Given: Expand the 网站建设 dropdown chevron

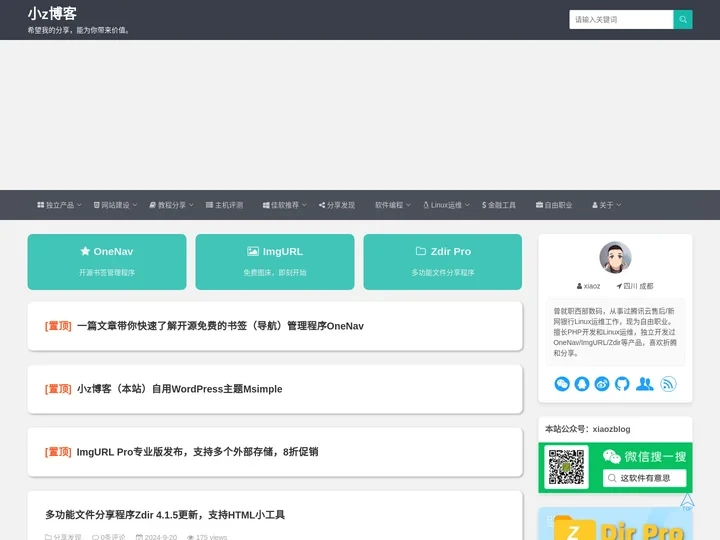Looking at the screenshot, I should (135, 205).
